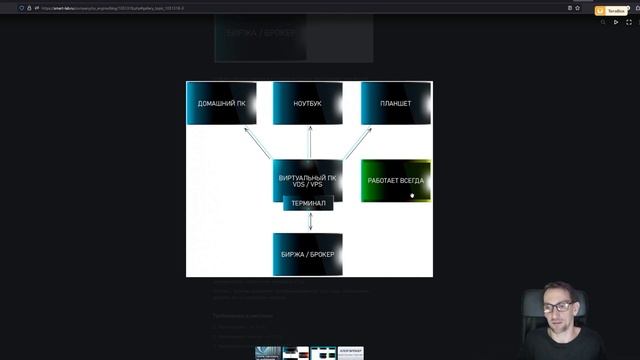Open the fourth white gallery thumbnail
Viewport: 640px width, 360px height.
point(351,353)
